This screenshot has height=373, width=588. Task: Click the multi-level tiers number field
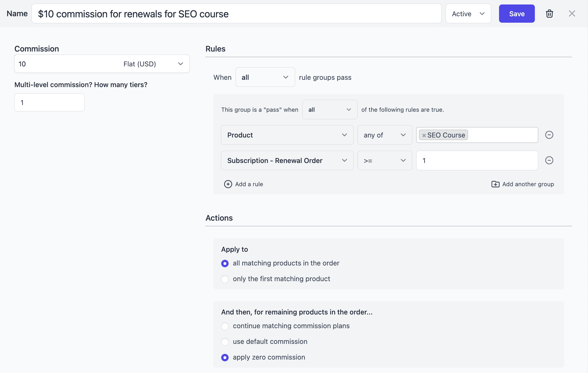tap(49, 102)
